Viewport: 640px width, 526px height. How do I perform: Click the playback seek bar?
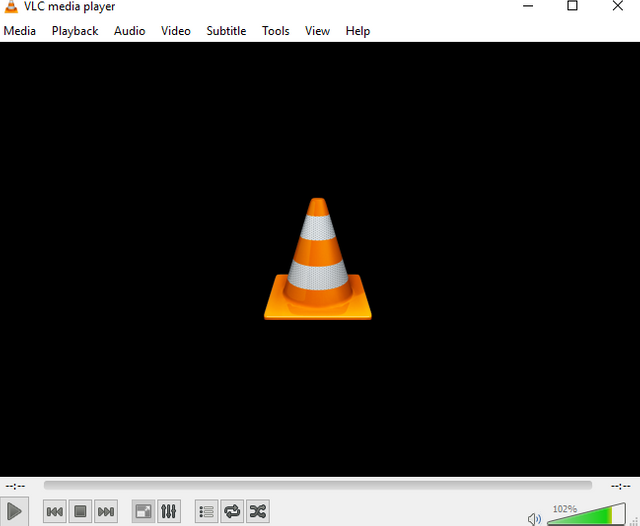click(318, 485)
